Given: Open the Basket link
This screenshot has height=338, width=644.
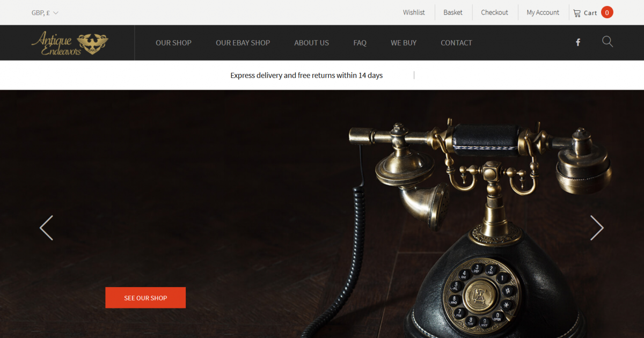Looking at the screenshot, I should click(x=453, y=12).
